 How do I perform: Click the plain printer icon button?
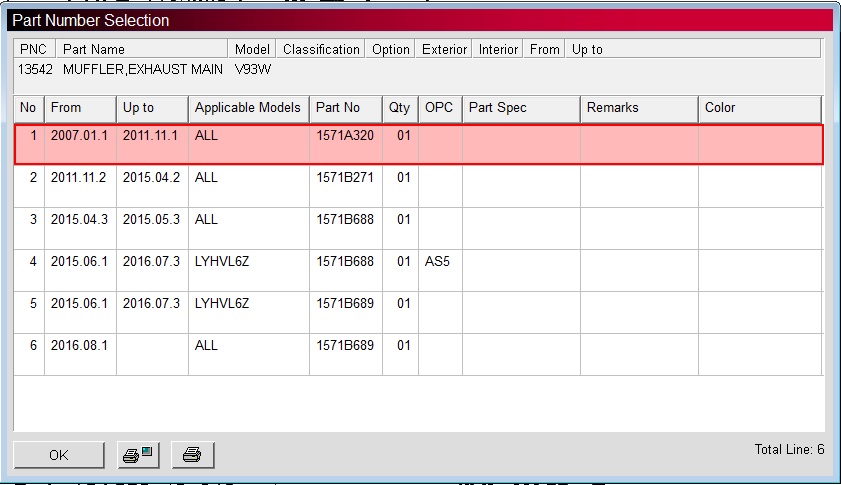[x=192, y=455]
